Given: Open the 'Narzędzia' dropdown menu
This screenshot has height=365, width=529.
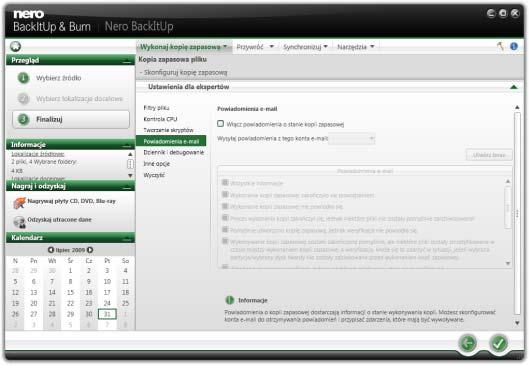Looking at the screenshot, I should click(356, 47).
